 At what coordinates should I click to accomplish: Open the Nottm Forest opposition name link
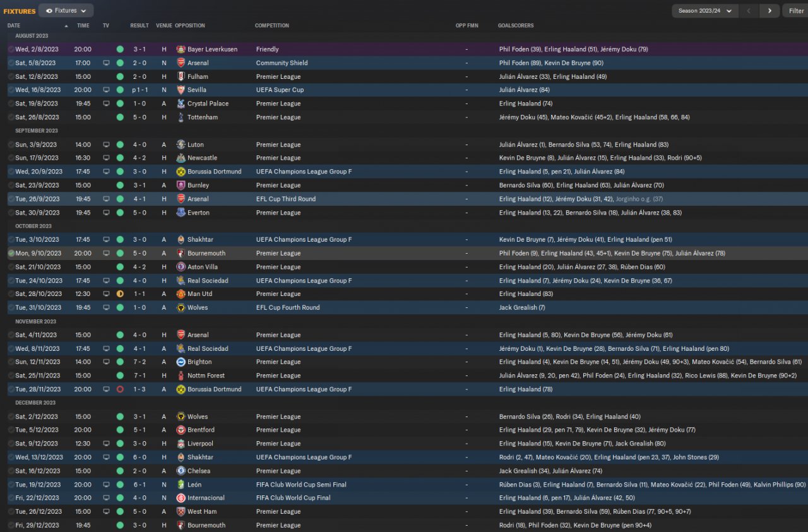point(206,375)
